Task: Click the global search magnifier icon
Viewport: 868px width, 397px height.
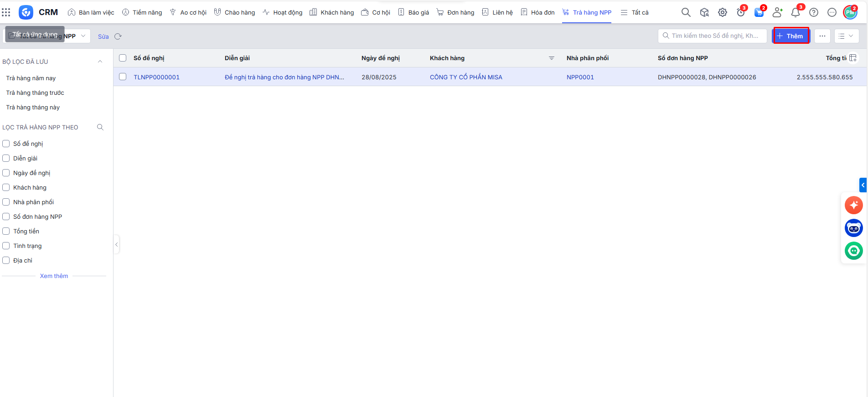Action: point(686,12)
